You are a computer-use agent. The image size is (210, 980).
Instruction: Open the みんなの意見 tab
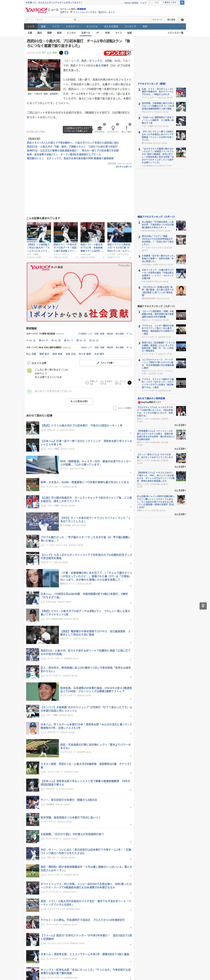(x=111, y=27)
